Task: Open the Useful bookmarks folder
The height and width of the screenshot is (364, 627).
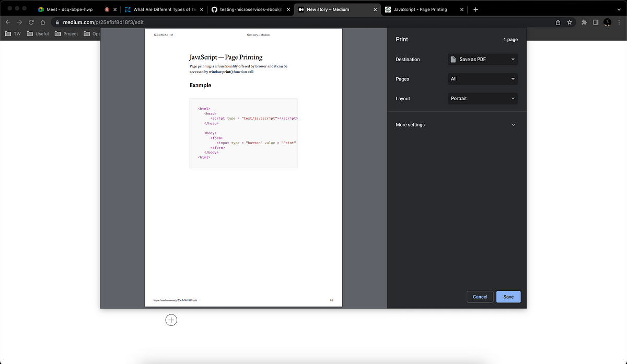Action: pyautogui.click(x=38, y=34)
